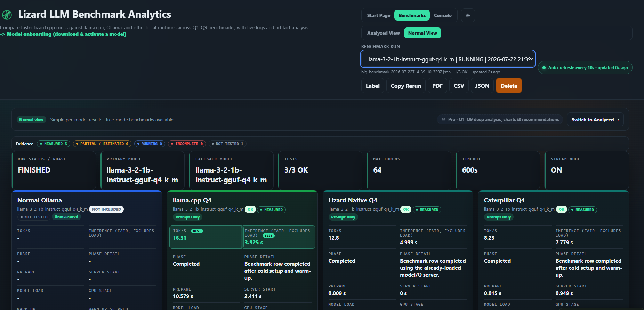The width and height of the screenshot is (644, 310).
Task: Click the Tests value 3/3 OK
Action: point(296,170)
